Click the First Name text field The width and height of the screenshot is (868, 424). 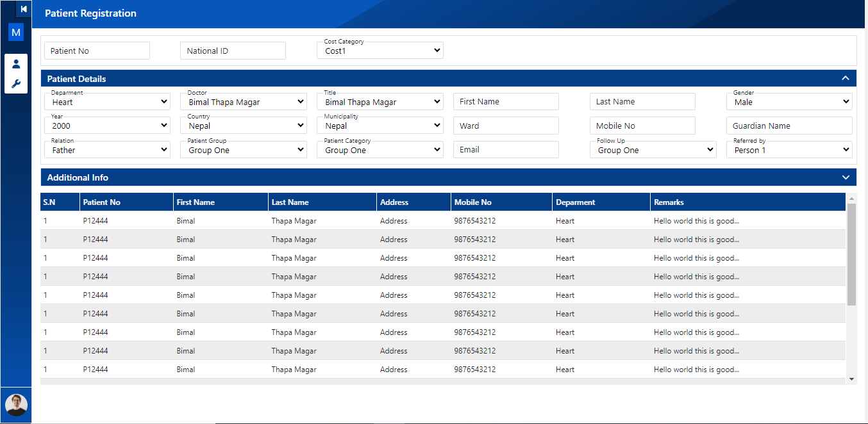click(x=506, y=102)
